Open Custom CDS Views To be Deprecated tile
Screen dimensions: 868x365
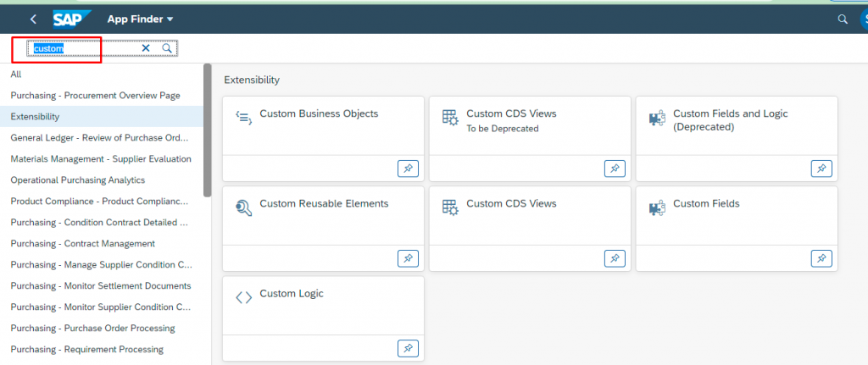[x=530, y=126]
